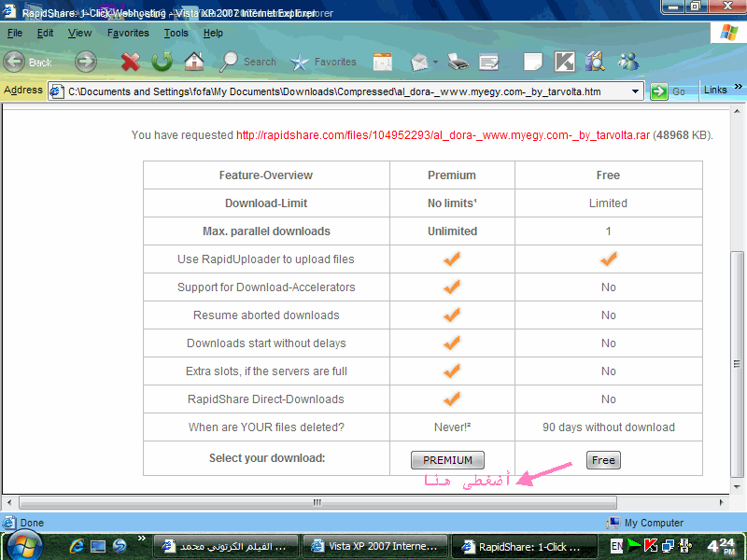Open the red K antivirus tray icon
This screenshot has height=560, width=747.
click(x=651, y=545)
